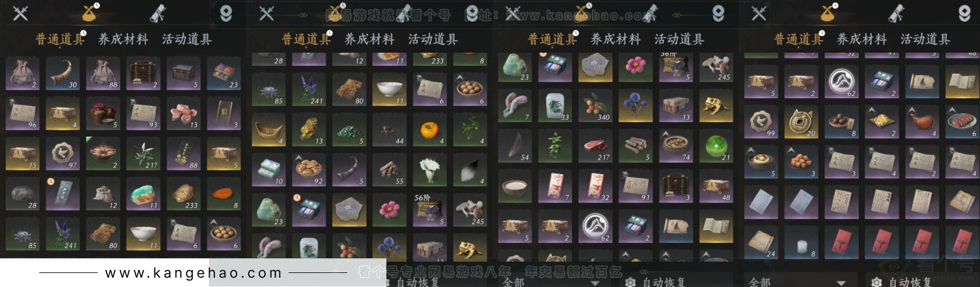The image size is (980, 287).
Task: Select the white candle item showing 8
Action: 801,242
